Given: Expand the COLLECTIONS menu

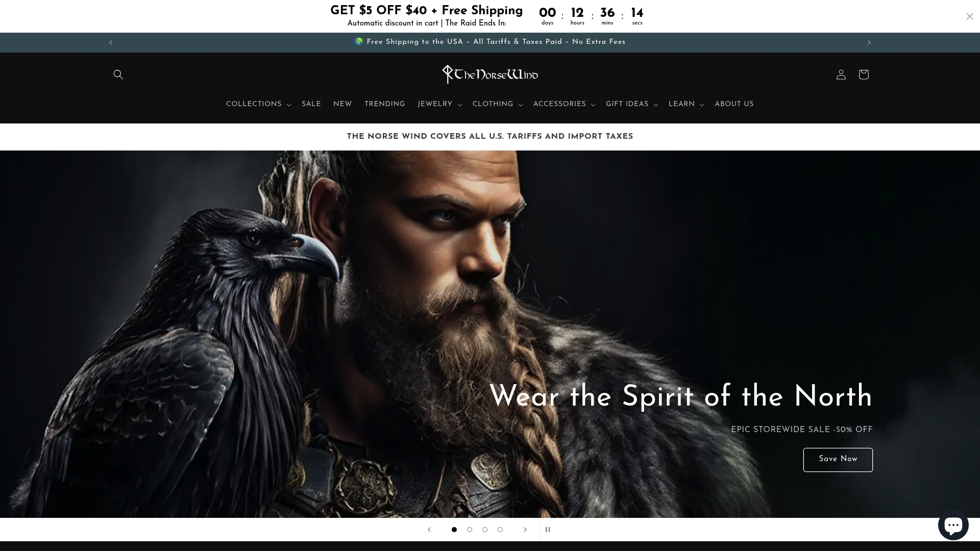Looking at the screenshot, I should coord(258,105).
